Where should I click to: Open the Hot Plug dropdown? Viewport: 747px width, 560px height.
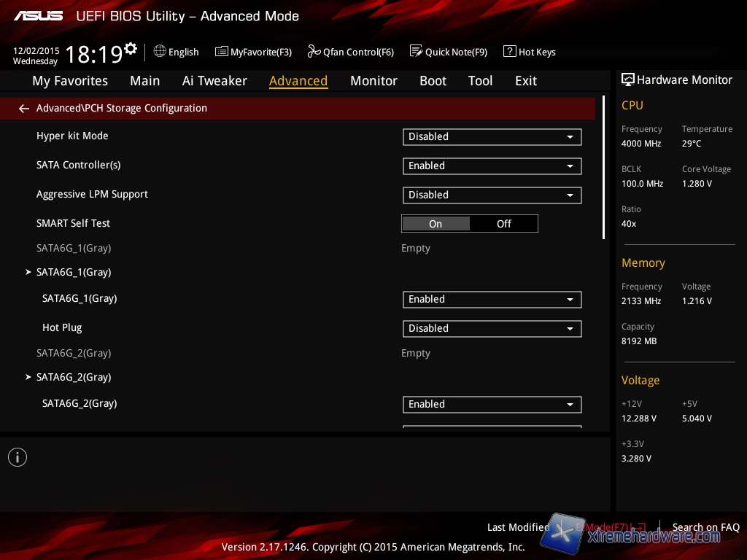click(492, 328)
